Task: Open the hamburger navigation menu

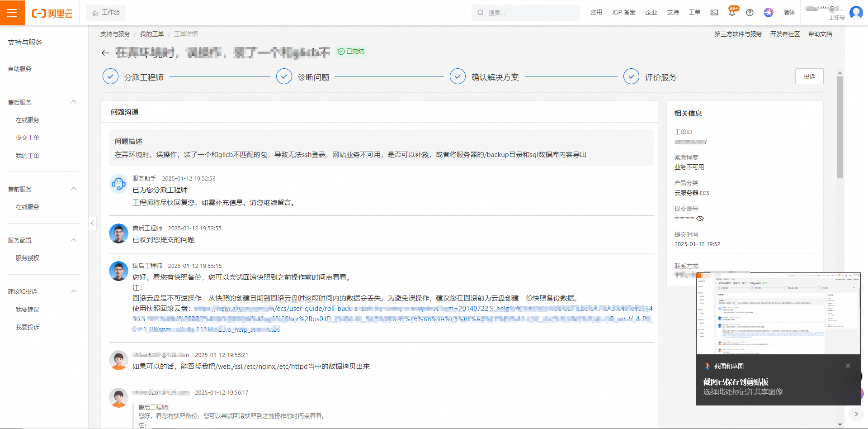Action: (x=12, y=12)
